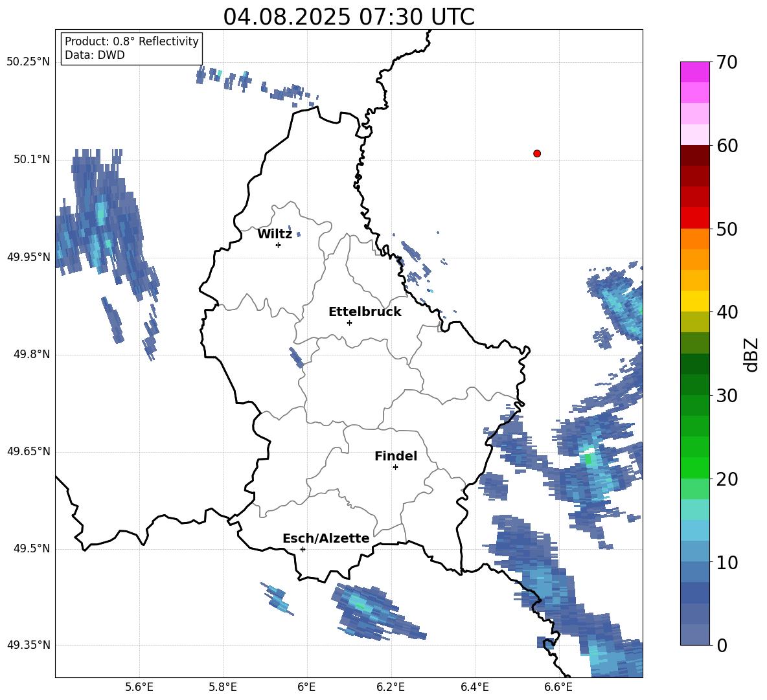Click the 6.2°E longitude label

pos(391,687)
